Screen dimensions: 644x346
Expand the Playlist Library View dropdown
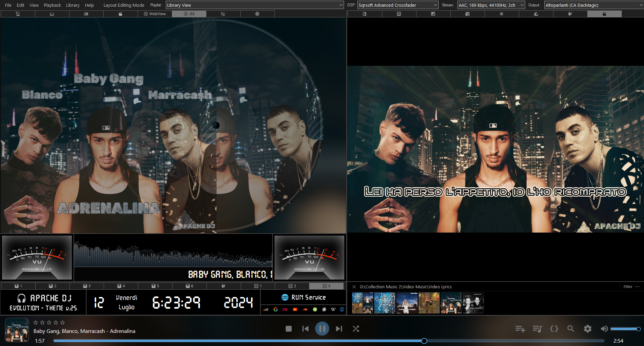pos(255,5)
